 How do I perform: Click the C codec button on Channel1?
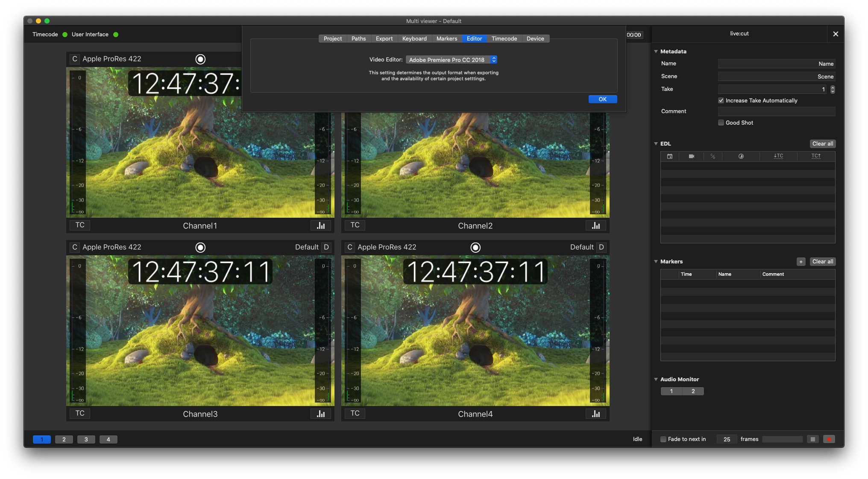75,59
